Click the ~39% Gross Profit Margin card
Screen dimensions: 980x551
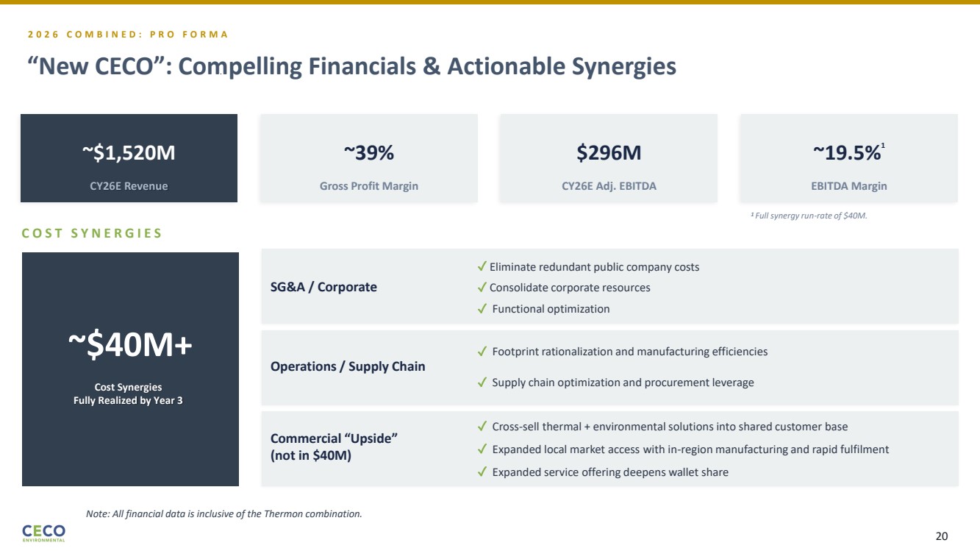[x=368, y=158]
